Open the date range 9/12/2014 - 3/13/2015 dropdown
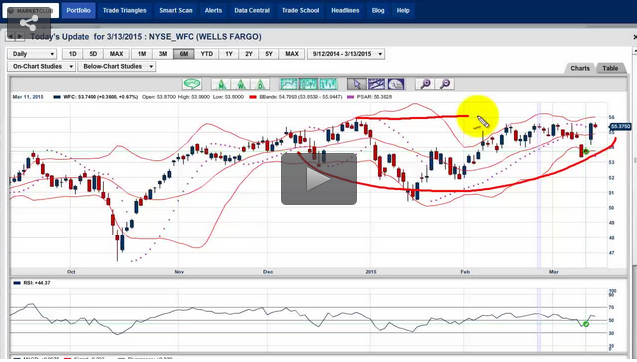Screen dimensions: 637x362 346,54
